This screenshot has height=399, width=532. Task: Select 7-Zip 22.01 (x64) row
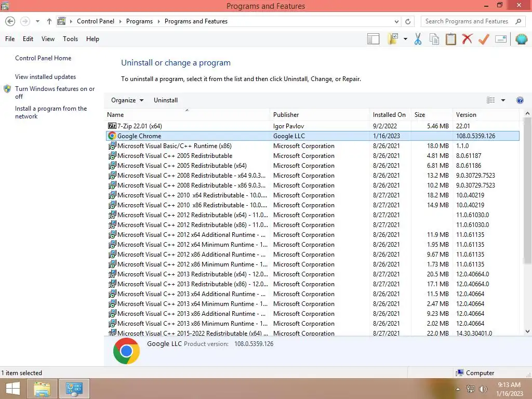click(x=312, y=126)
